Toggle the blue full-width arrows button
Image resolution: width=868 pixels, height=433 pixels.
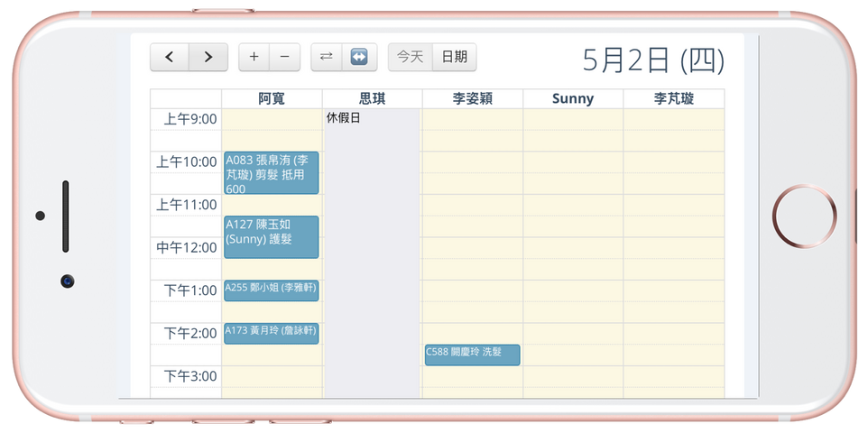[359, 57]
